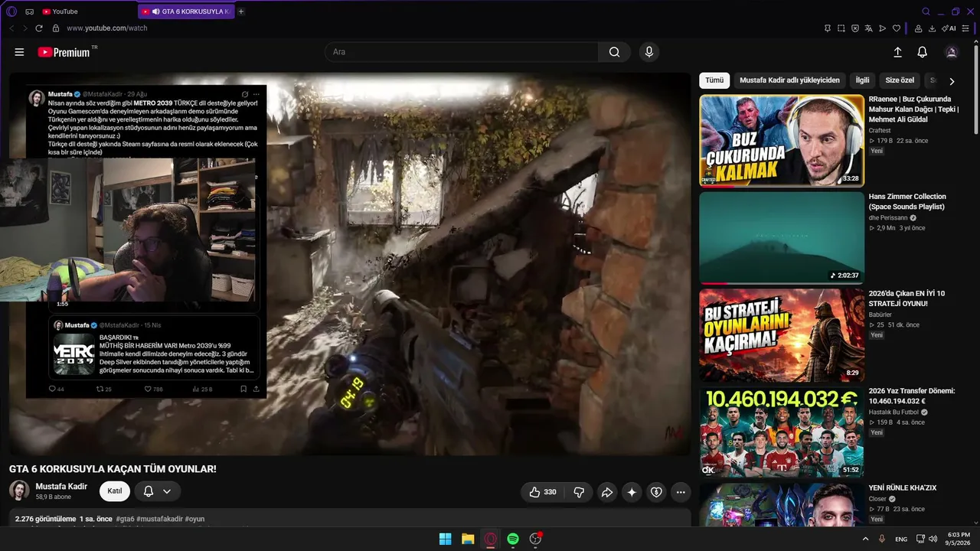This screenshot has width=980, height=551.
Task: Open the Opera main menu logo
Action: tap(11, 11)
